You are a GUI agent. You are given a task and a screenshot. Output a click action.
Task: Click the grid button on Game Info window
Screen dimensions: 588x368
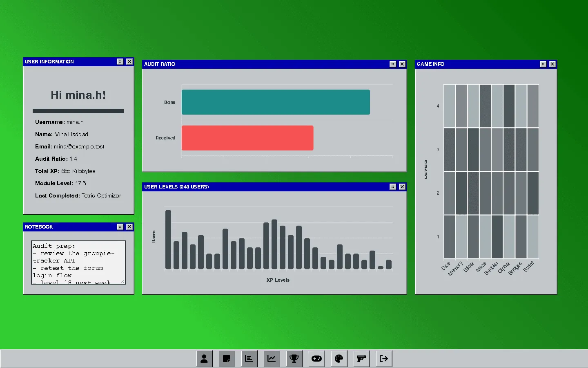(x=543, y=64)
